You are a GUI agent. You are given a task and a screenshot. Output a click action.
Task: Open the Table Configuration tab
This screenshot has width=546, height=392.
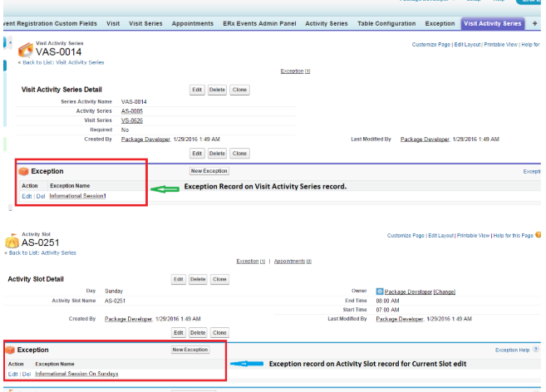pyautogui.click(x=386, y=23)
